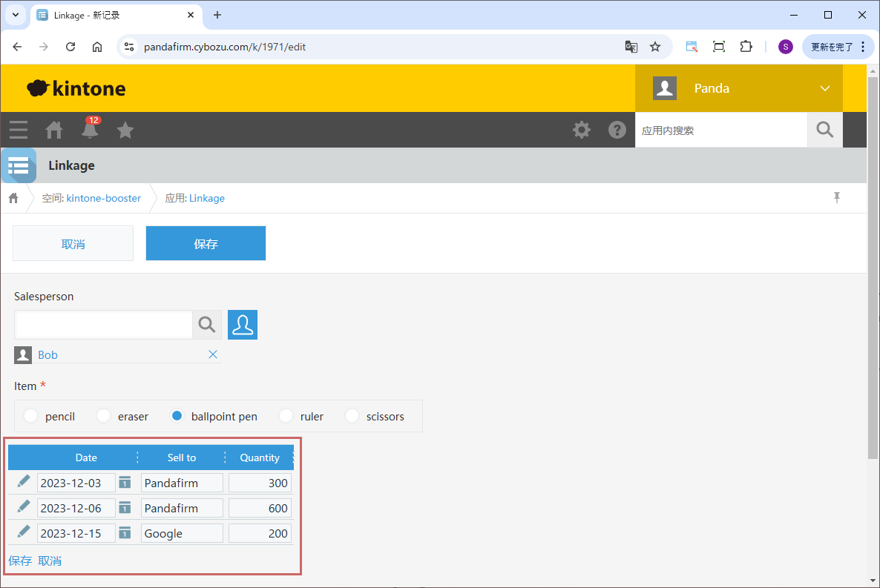Click the home icon in the toolbar

click(x=54, y=130)
